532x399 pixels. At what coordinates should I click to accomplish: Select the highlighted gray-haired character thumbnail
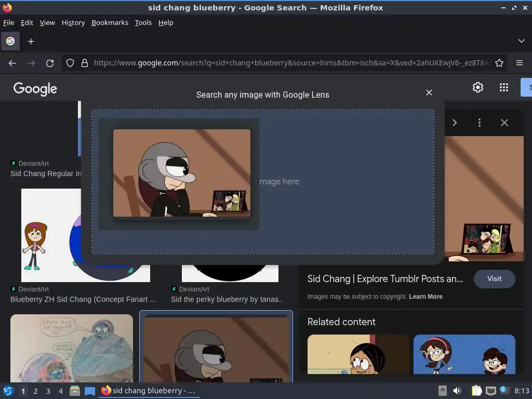pos(216,348)
